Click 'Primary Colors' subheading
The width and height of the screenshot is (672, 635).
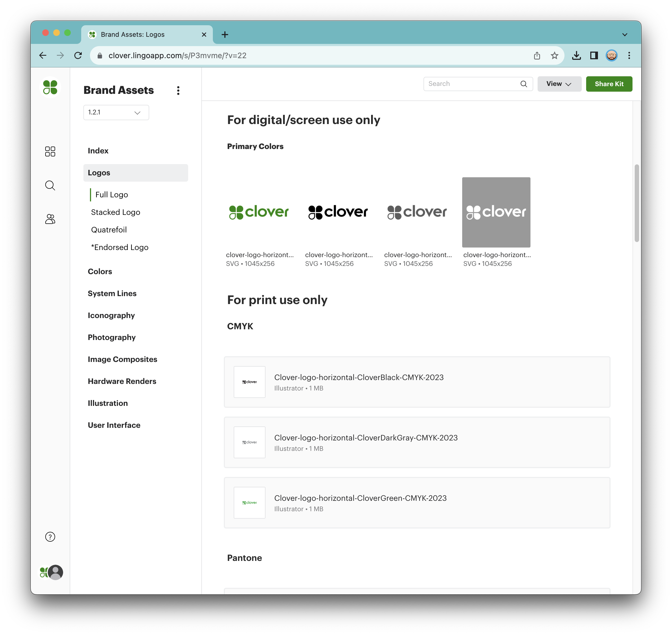[x=255, y=146]
